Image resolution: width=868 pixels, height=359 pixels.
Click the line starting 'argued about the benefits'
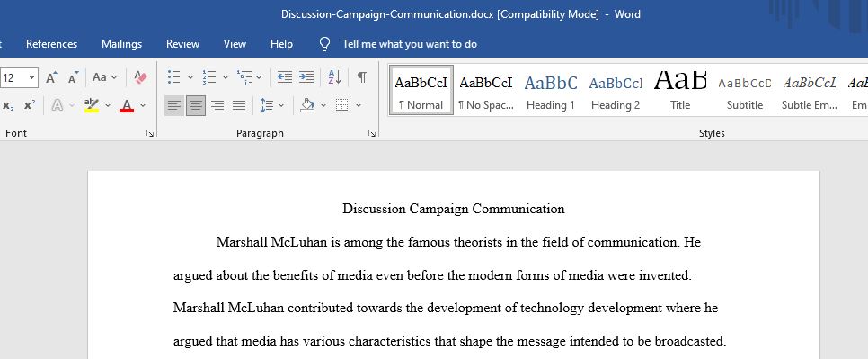click(432, 275)
